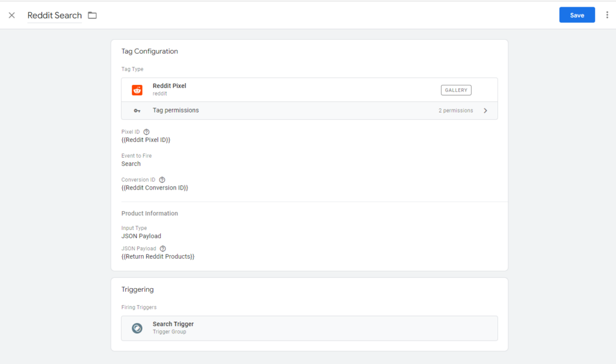The height and width of the screenshot is (364, 616).
Task: Show help for JSON Payload
Action: pos(163,248)
